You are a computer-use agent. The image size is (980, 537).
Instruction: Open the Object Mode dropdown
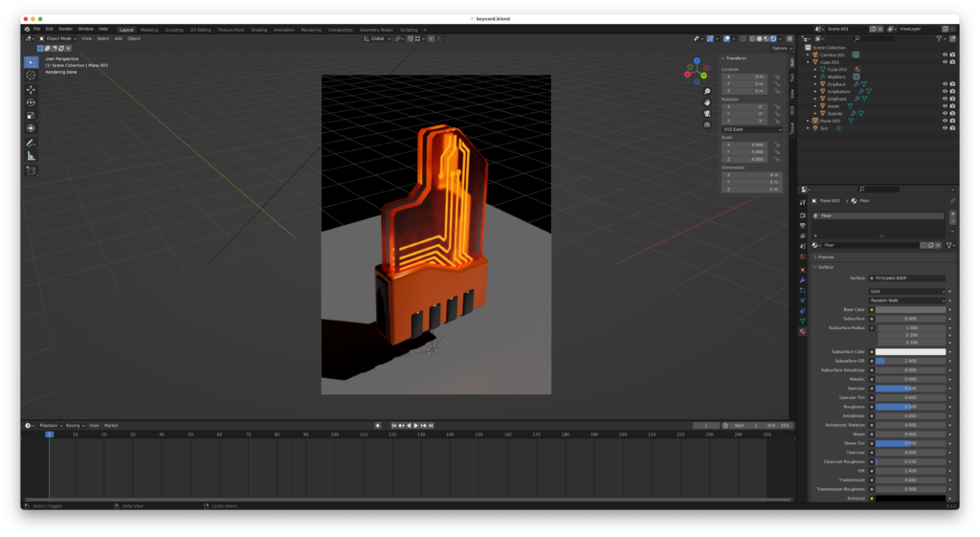point(57,38)
